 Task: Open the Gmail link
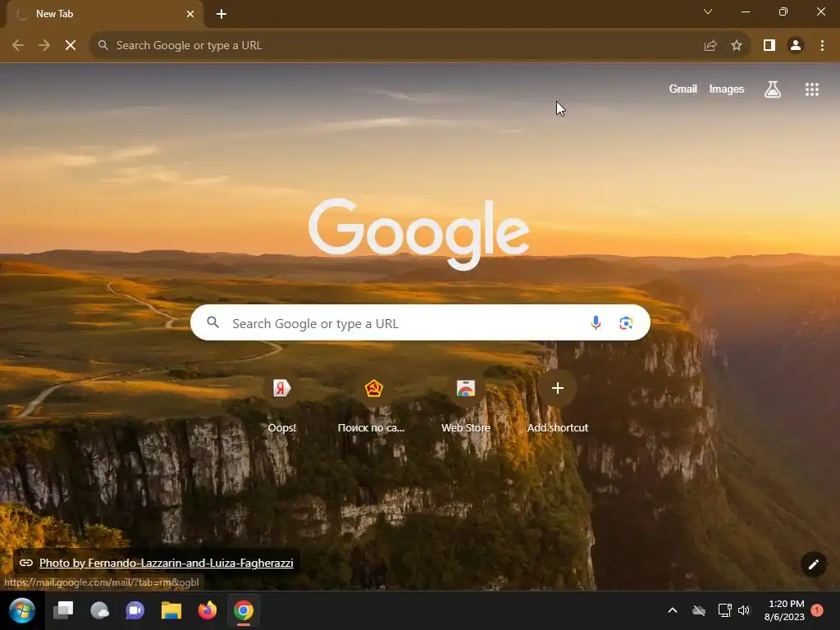[682, 89]
